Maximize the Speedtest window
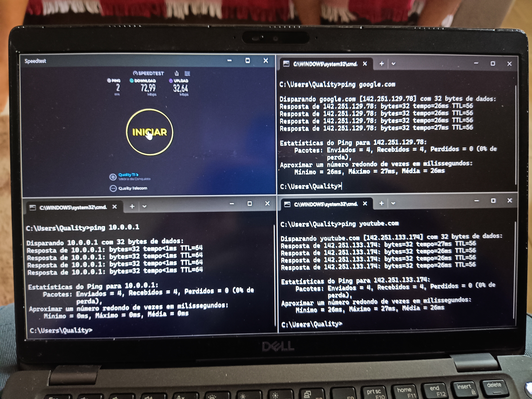The image size is (532, 399). (247, 61)
